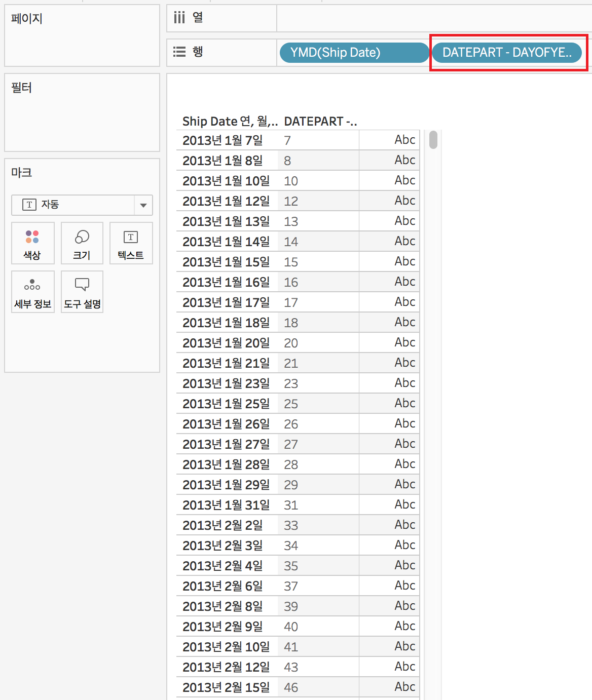The image size is (592, 700).
Task: Open the 도구 설명 tooltip mark card
Action: point(82,292)
